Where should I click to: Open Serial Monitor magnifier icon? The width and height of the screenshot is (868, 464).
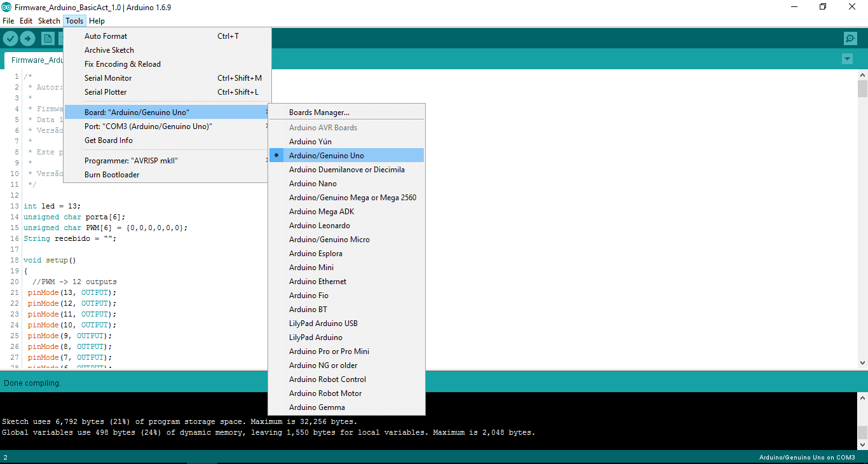pyautogui.click(x=850, y=39)
